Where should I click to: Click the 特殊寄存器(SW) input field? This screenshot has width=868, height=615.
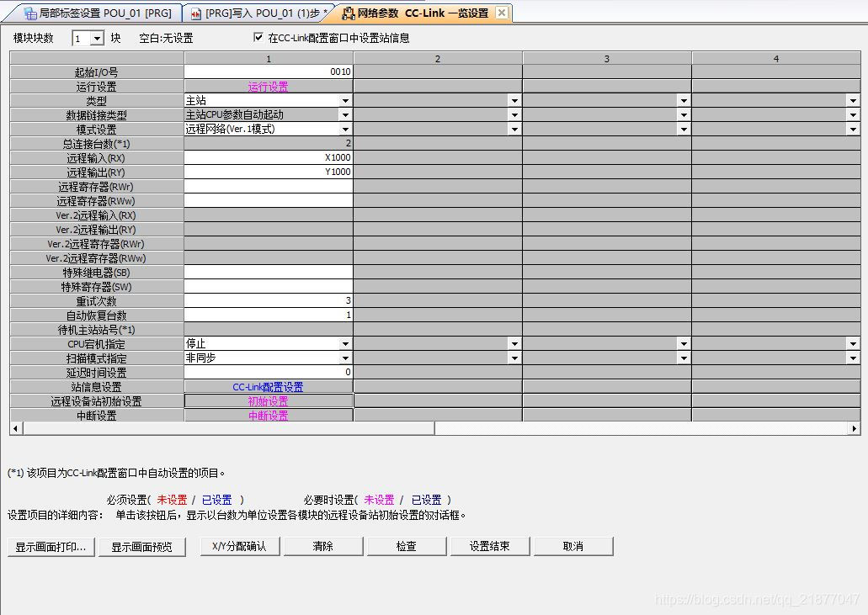[x=269, y=287]
